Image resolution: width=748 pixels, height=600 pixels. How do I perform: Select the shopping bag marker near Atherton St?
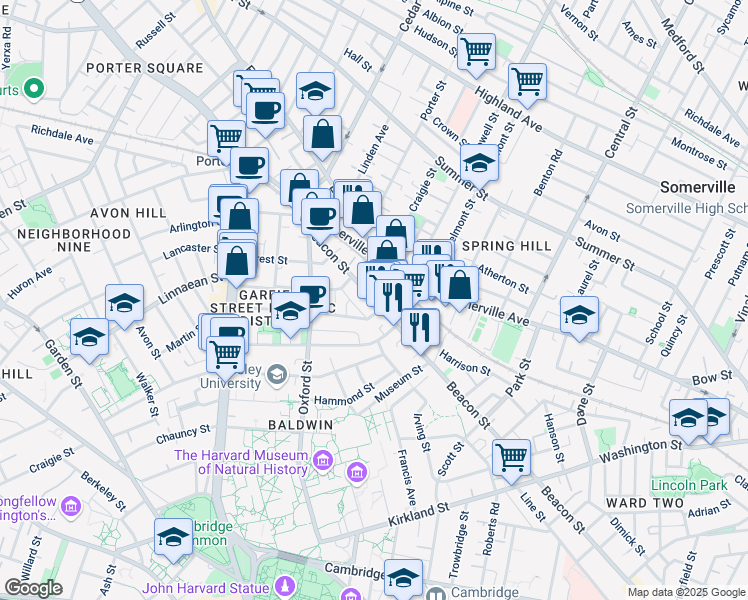coord(459,286)
